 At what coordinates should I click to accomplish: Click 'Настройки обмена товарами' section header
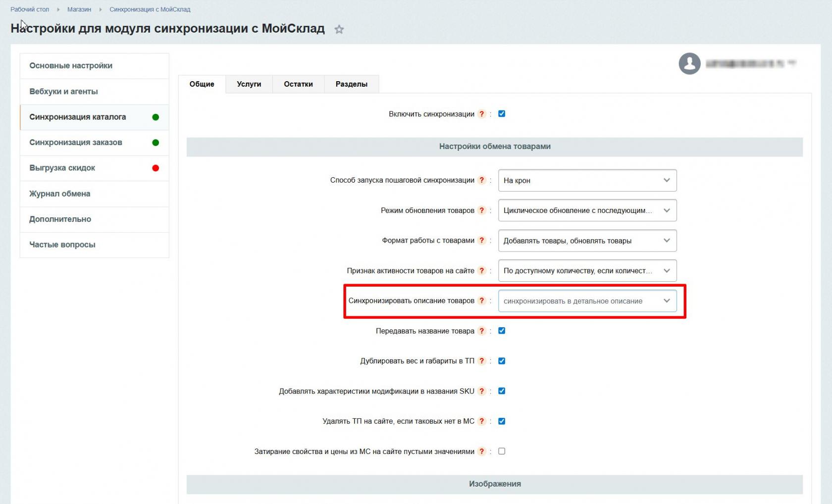pos(495,147)
